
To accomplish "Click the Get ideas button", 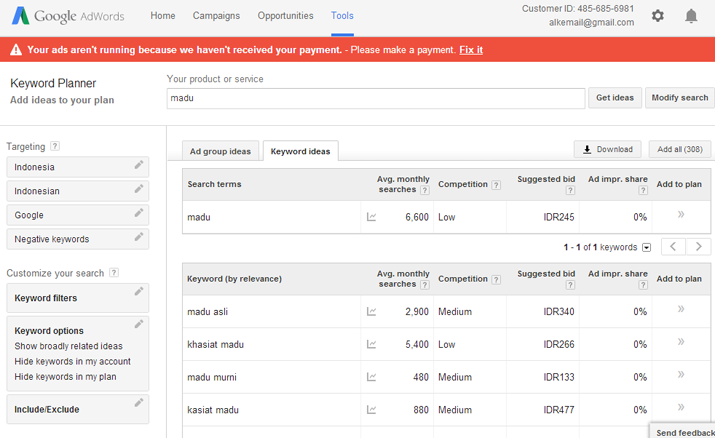I will click(x=615, y=98).
